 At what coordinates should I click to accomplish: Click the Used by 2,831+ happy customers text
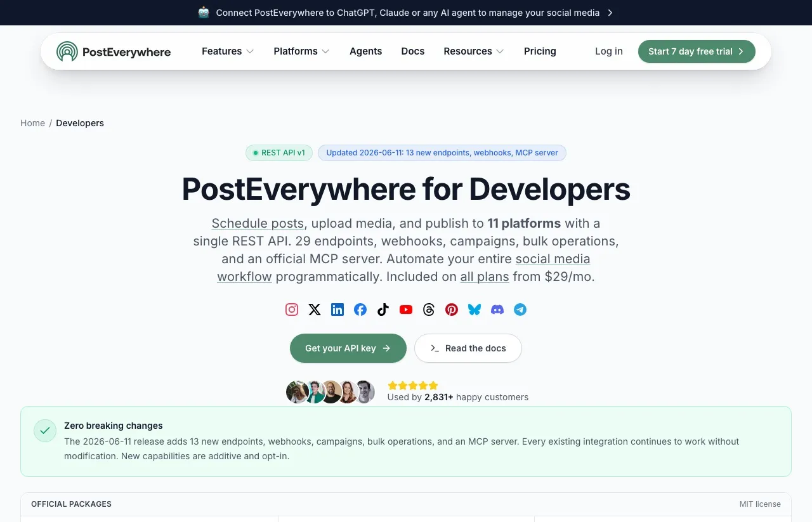click(x=458, y=397)
